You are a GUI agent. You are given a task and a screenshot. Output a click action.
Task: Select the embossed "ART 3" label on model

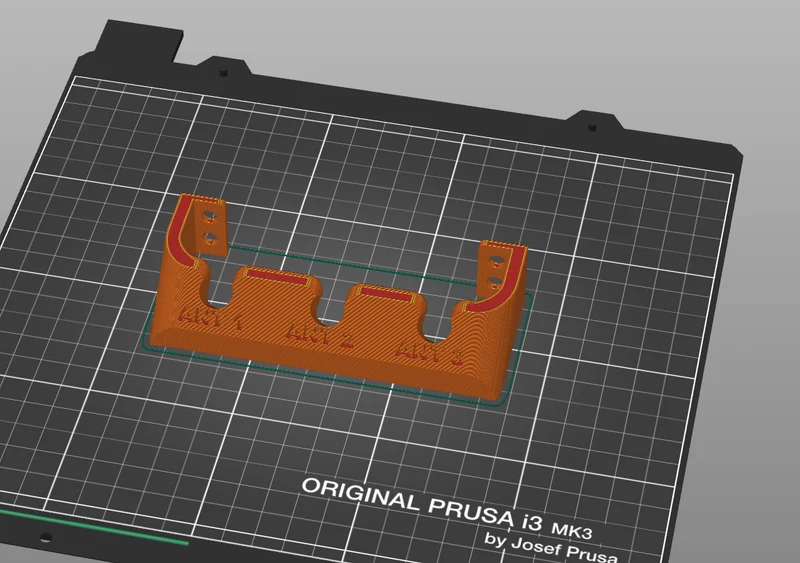point(430,354)
